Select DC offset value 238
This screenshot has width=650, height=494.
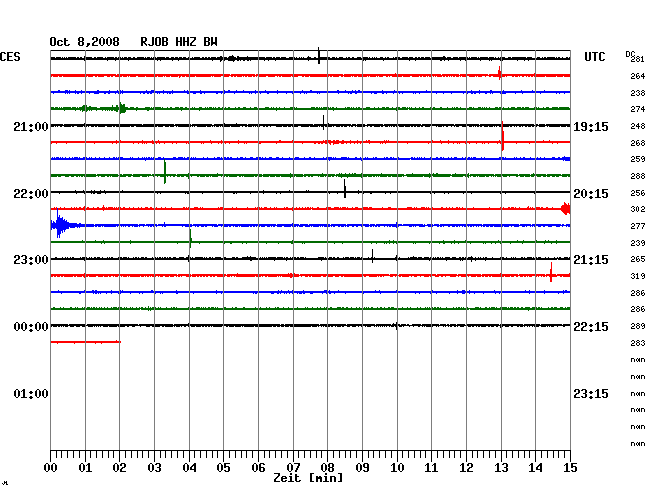click(x=638, y=93)
